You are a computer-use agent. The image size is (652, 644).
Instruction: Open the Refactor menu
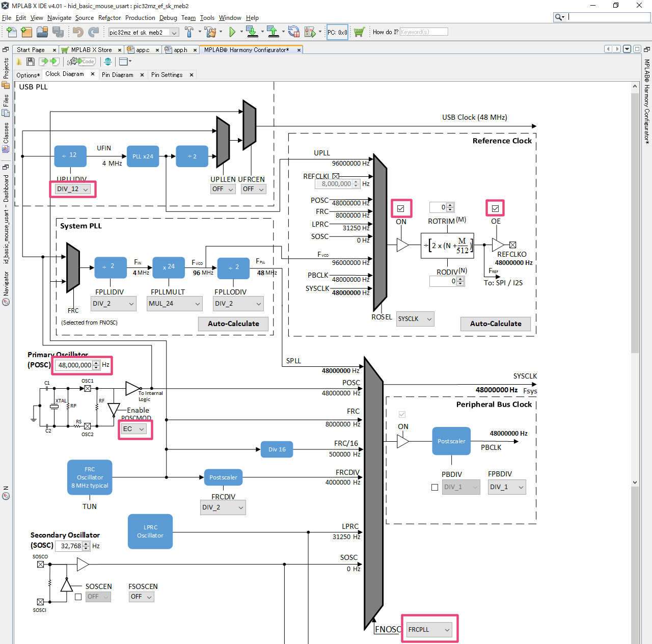(x=110, y=18)
